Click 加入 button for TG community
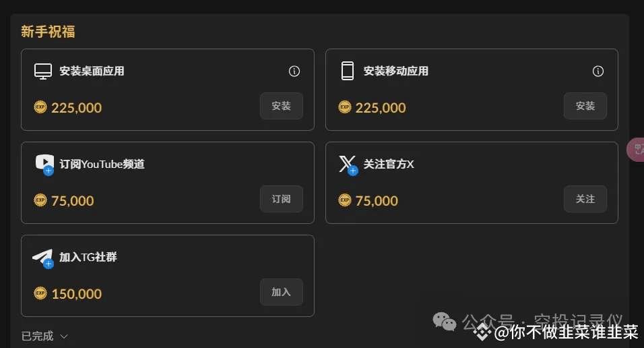This screenshot has width=644, height=348. [x=282, y=292]
